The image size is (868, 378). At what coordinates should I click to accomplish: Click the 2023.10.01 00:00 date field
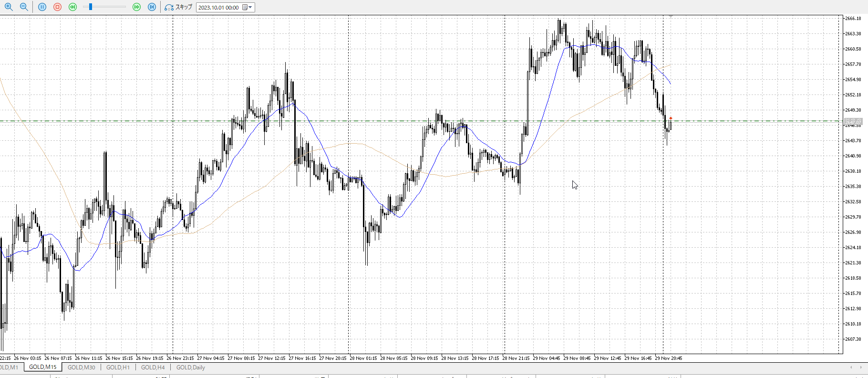(219, 8)
